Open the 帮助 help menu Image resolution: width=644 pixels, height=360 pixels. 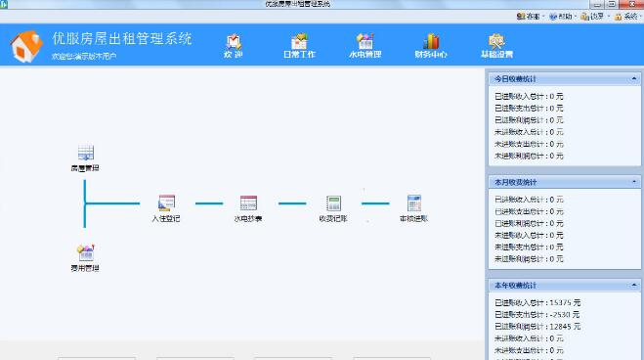pos(562,16)
